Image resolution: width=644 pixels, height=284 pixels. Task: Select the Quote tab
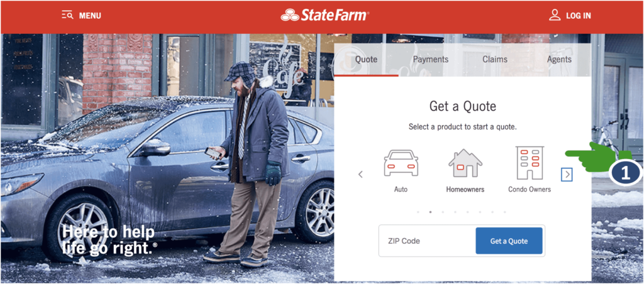click(366, 59)
